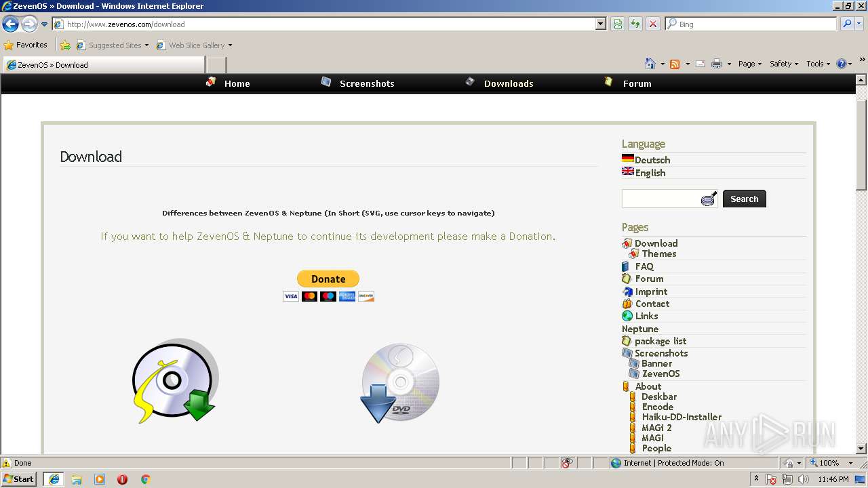The height and width of the screenshot is (488, 868).
Task: Click the Print icon
Action: [x=716, y=64]
